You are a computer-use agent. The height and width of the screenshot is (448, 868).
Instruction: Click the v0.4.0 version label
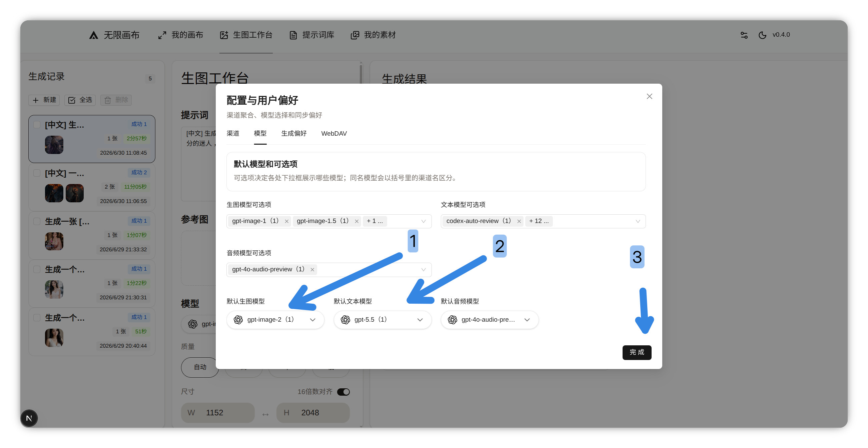(781, 35)
